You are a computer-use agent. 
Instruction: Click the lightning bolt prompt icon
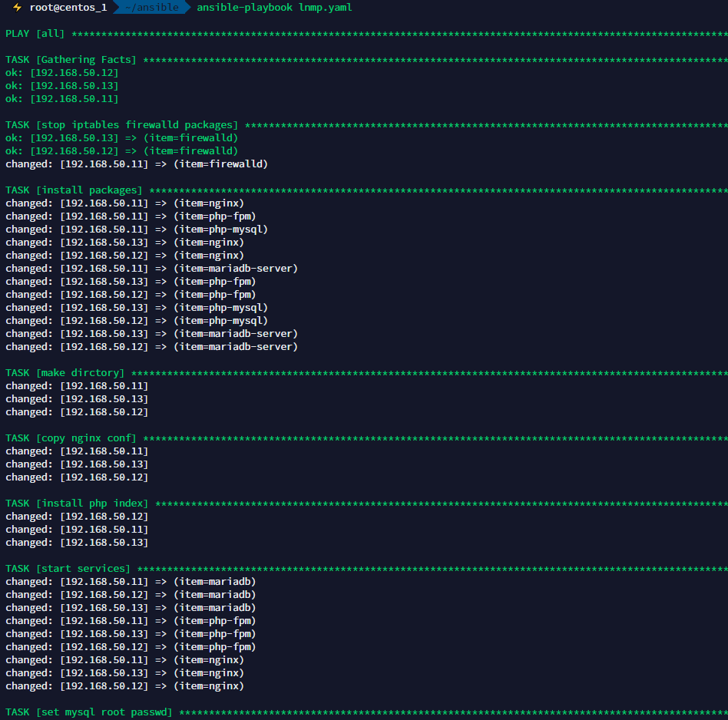17,8
